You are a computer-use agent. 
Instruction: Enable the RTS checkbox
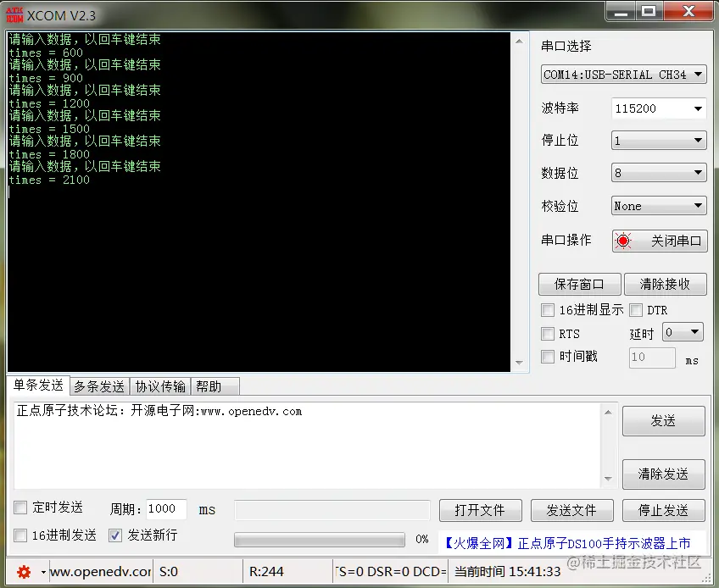[548, 334]
